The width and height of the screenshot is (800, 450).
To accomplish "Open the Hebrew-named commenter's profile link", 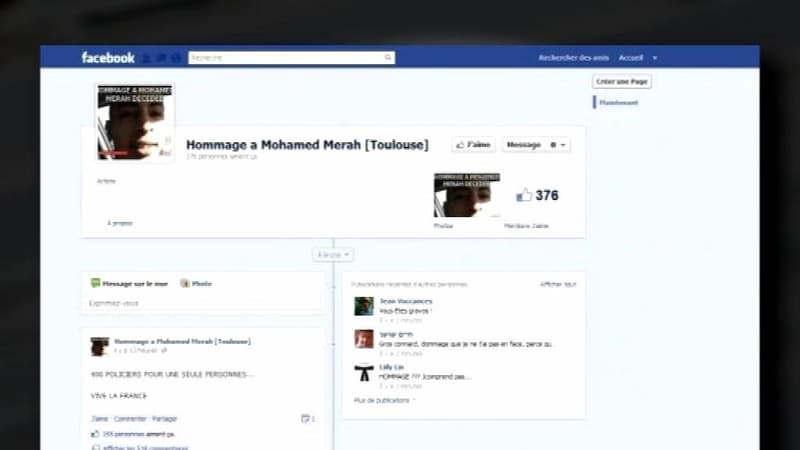I will click(396, 335).
